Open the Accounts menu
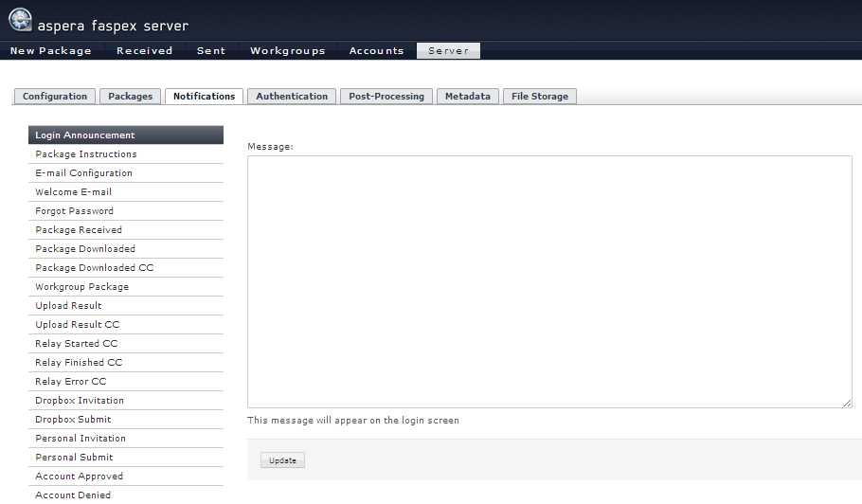The width and height of the screenshot is (862, 504). (x=377, y=50)
